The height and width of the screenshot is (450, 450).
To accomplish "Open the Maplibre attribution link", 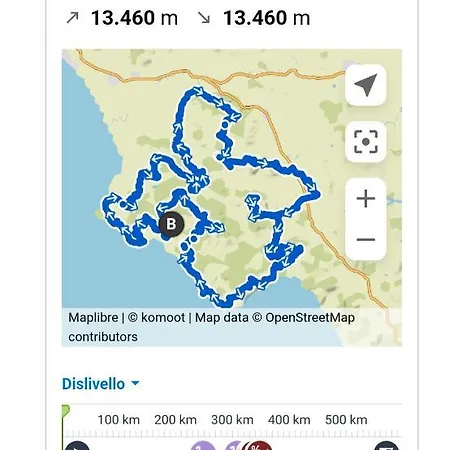I will [x=93, y=317].
